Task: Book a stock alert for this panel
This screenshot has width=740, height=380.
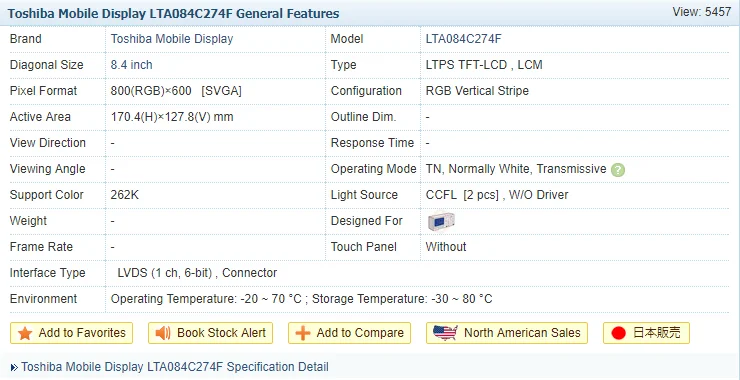Action: point(210,333)
